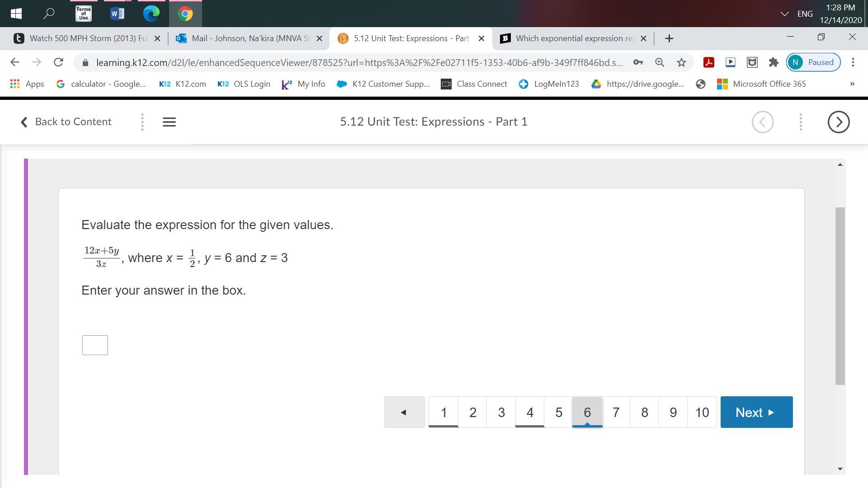Click the previous activity circle arrow
Viewport: 868px width, 488px height.
tap(763, 122)
